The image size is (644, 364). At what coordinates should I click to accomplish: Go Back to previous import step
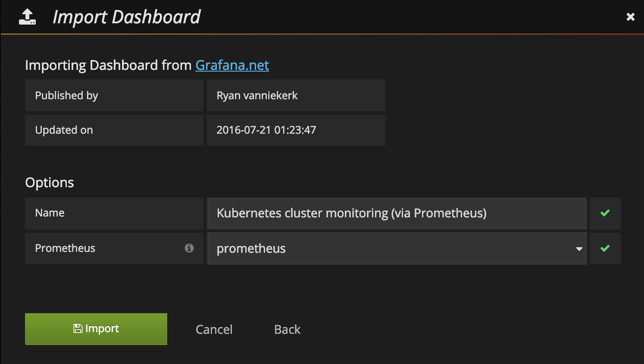[287, 329]
